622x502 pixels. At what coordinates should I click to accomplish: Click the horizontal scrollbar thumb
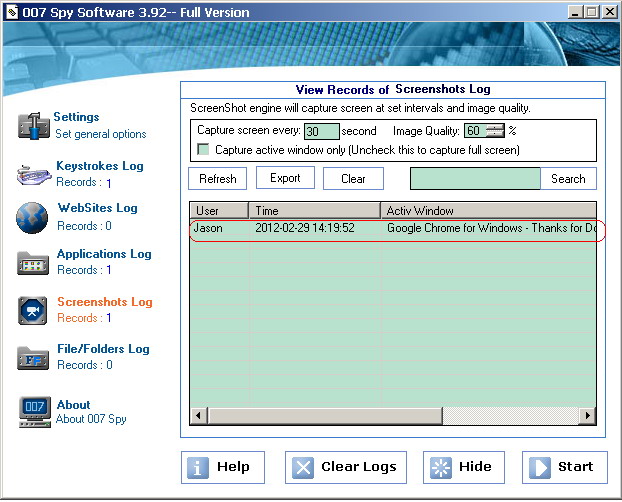(326, 416)
